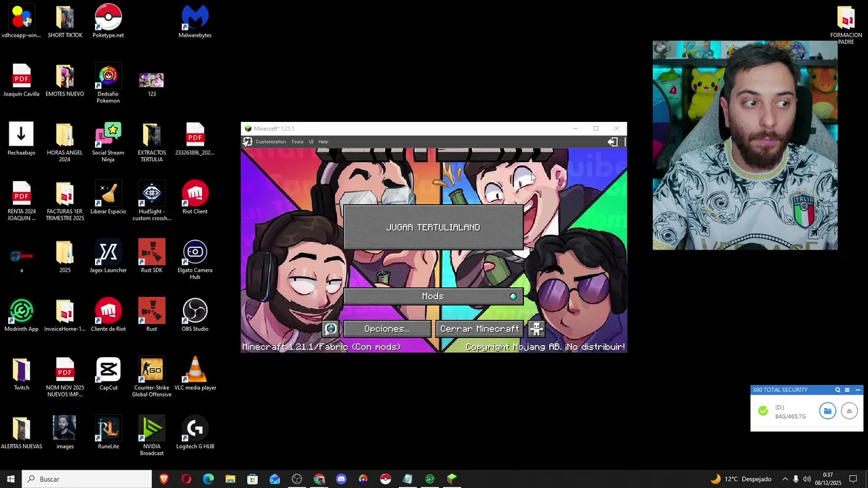This screenshot has height=488, width=868.
Task: Select the Riot Client desktop icon
Action: tap(195, 199)
